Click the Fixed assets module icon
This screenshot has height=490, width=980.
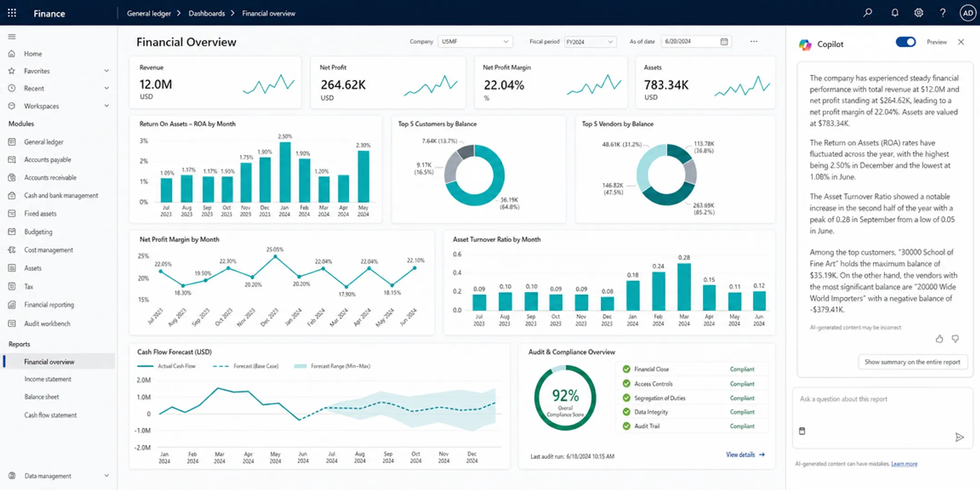12,213
